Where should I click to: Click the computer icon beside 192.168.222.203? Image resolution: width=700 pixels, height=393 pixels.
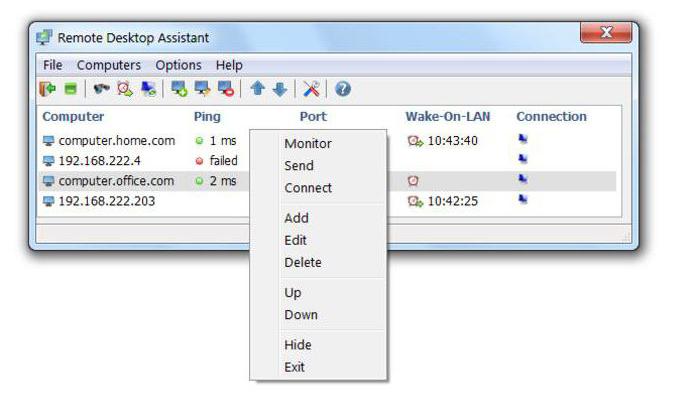(x=48, y=201)
